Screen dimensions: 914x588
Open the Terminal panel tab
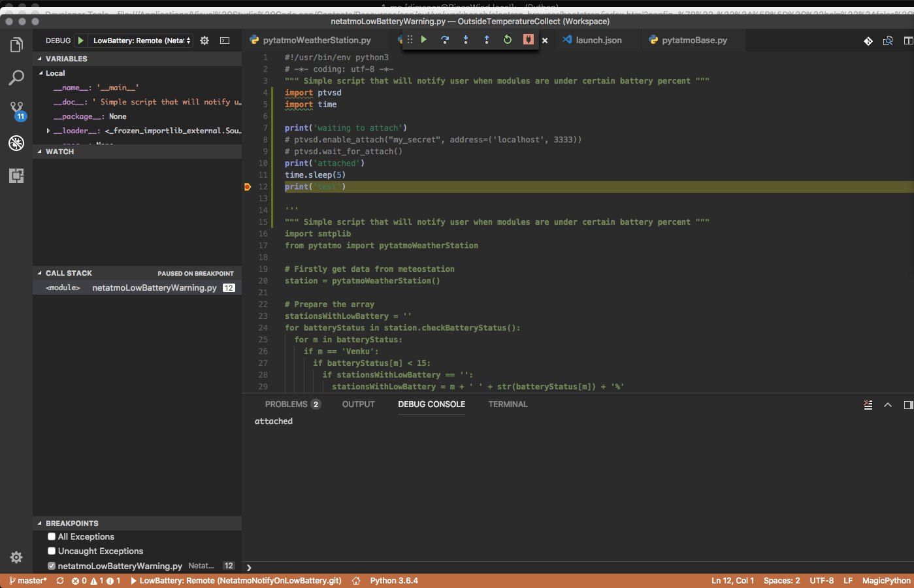[x=508, y=404]
